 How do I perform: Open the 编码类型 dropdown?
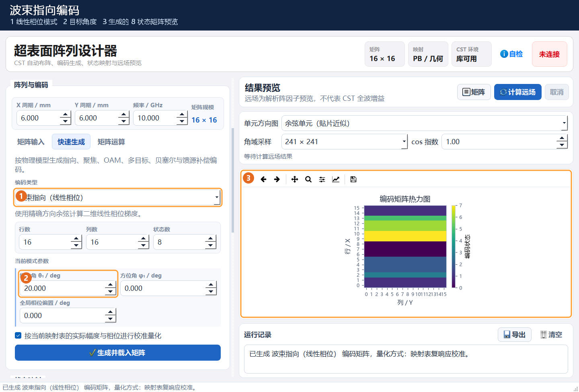pyautogui.click(x=117, y=197)
